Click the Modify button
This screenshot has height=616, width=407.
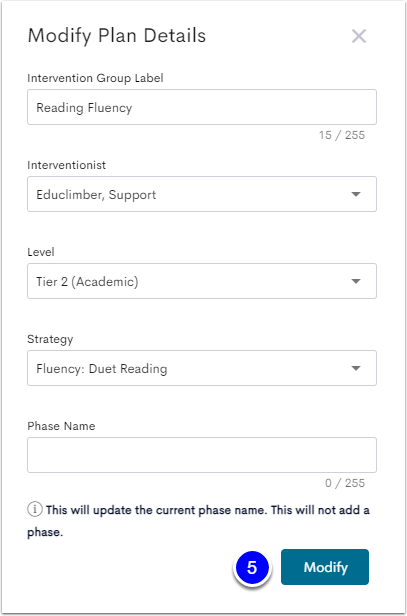point(325,567)
